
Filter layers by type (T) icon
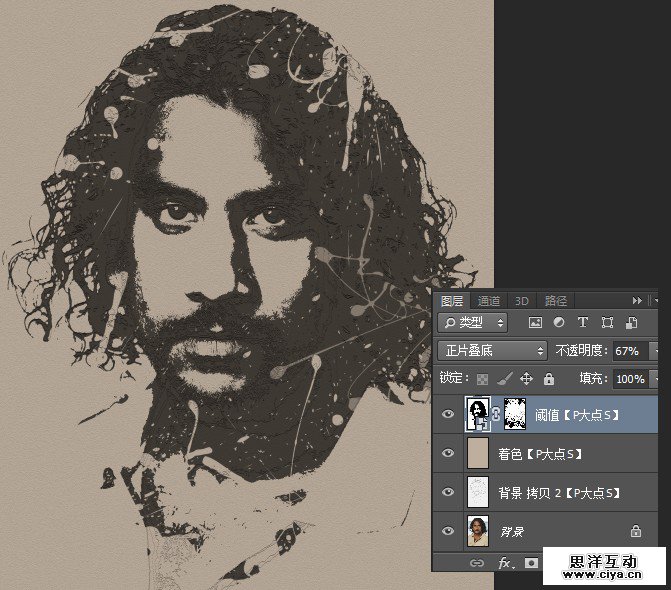click(x=583, y=323)
